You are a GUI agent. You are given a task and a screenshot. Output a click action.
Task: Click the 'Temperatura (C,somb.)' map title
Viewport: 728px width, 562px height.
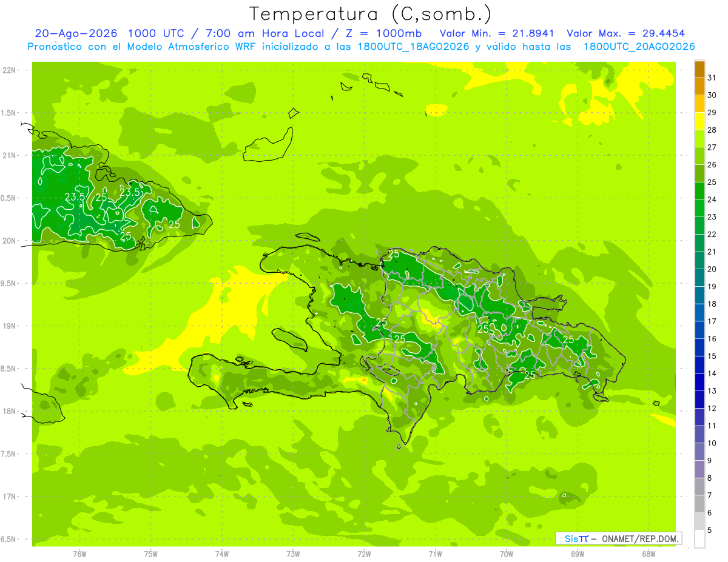pyautogui.click(x=371, y=15)
